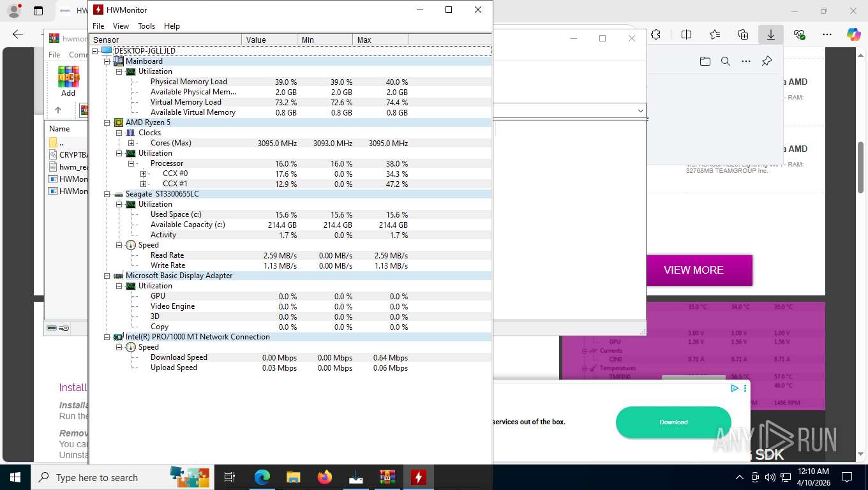The height and width of the screenshot is (490, 868).
Task: Expand the CCX #0 utilization entry
Action: pyautogui.click(x=144, y=174)
